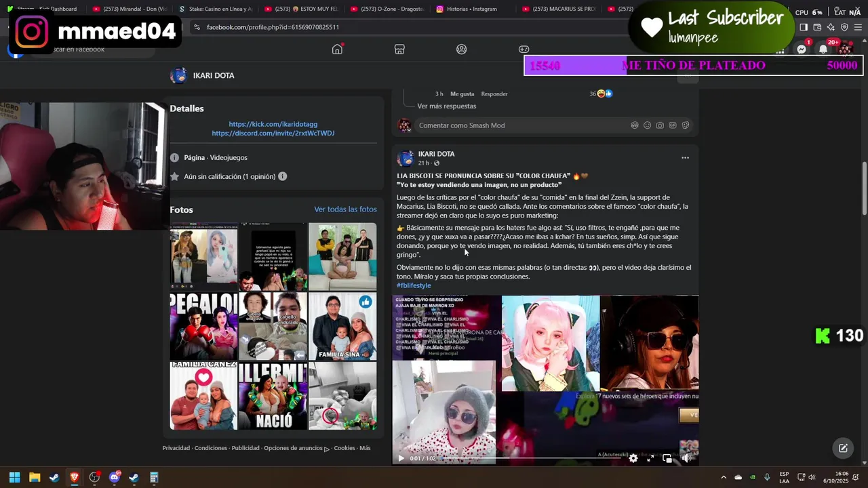Click the #fbllifestyle hashtag

[x=414, y=285]
